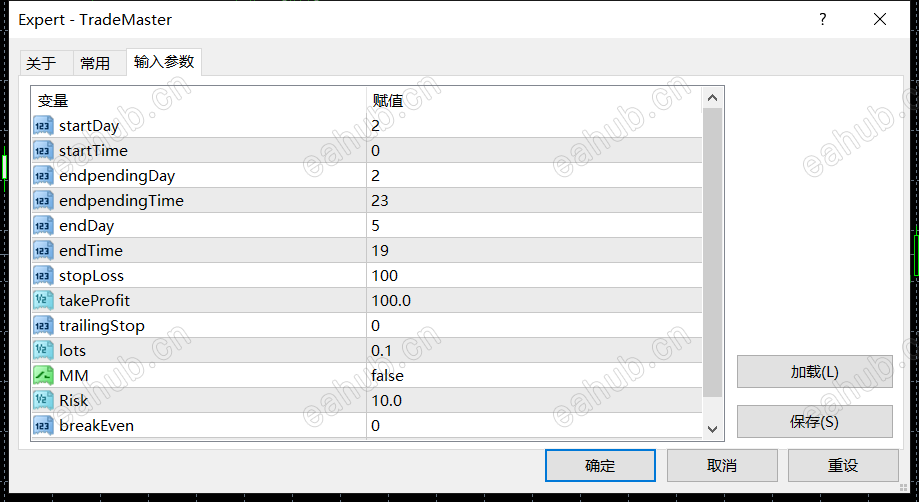Switch to the 关于 tab
The width and height of the screenshot is (919, 502).
point(41,63)
